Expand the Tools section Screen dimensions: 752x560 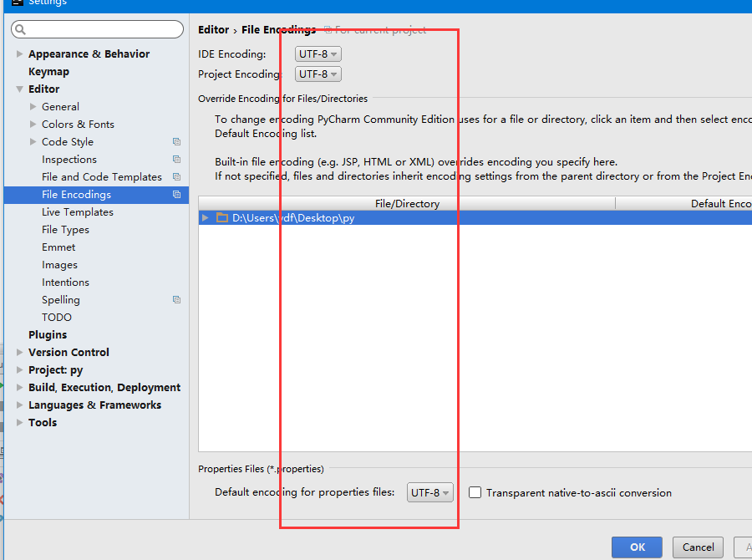(20, 422)
